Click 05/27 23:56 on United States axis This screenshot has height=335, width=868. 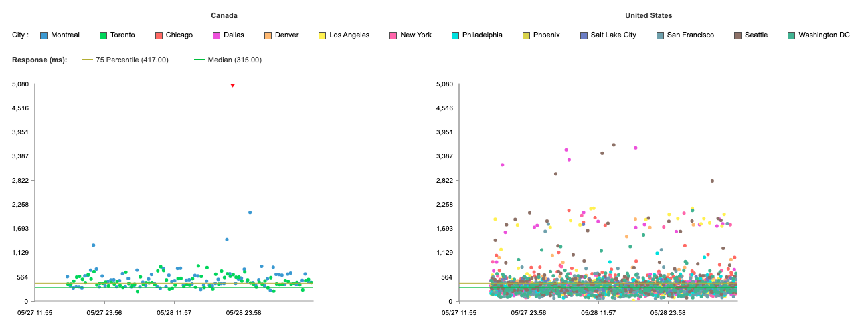tap(529, 312)
